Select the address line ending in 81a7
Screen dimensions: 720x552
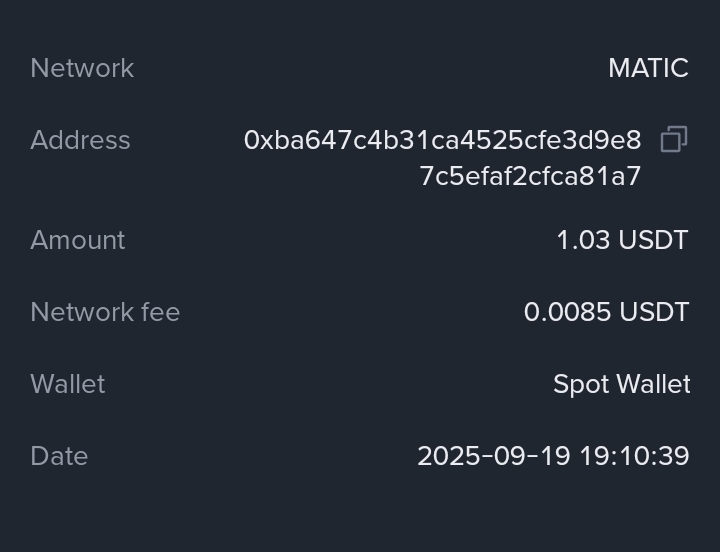click(x=530, y=176)
